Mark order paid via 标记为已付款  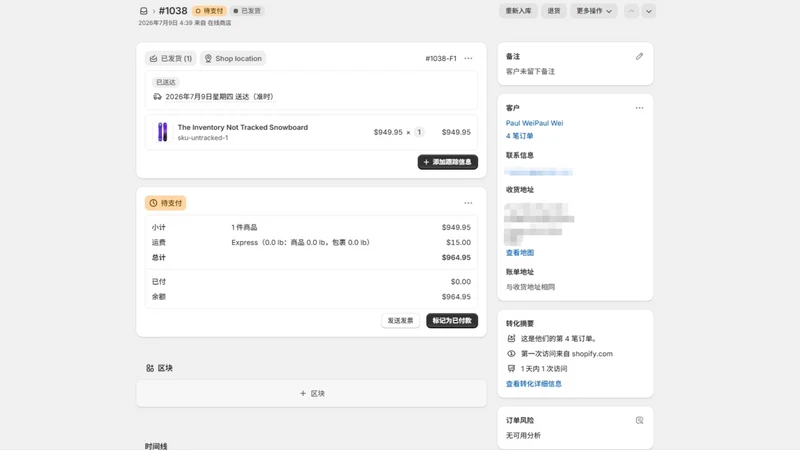(452, 320)
